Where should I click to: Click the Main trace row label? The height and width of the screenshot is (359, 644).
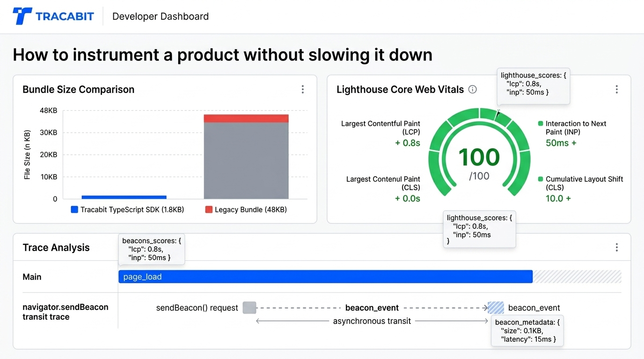coord(32,277)
